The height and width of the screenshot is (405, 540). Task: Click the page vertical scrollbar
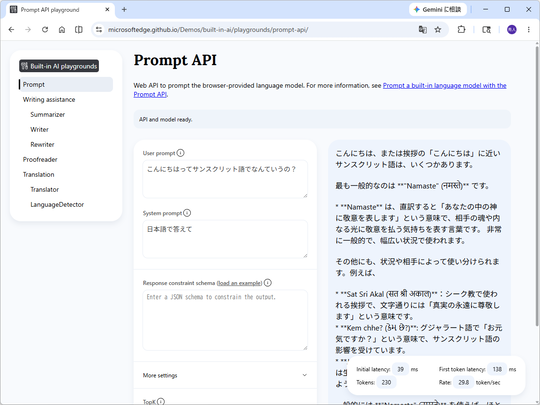click(537, 186)
